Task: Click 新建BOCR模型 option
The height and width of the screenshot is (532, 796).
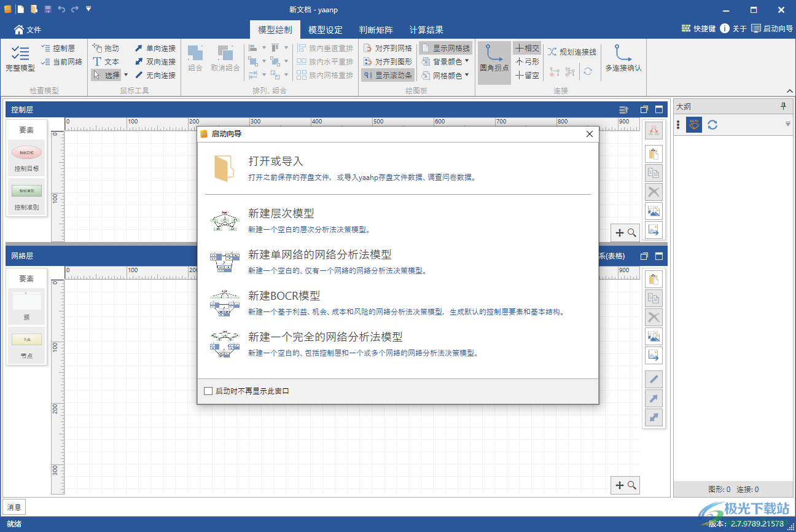Action: (x=398, y=303)
